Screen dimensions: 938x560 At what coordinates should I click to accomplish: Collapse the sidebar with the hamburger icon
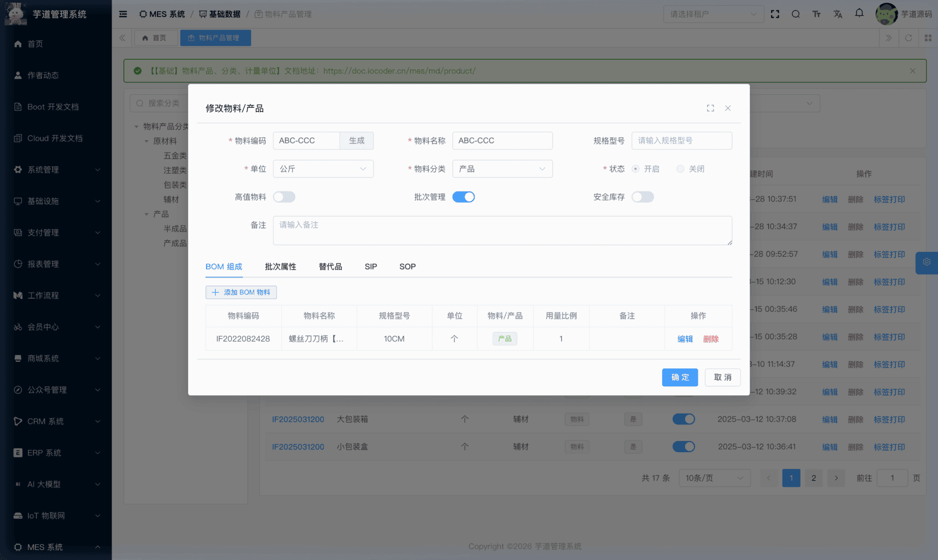(123, 14)
